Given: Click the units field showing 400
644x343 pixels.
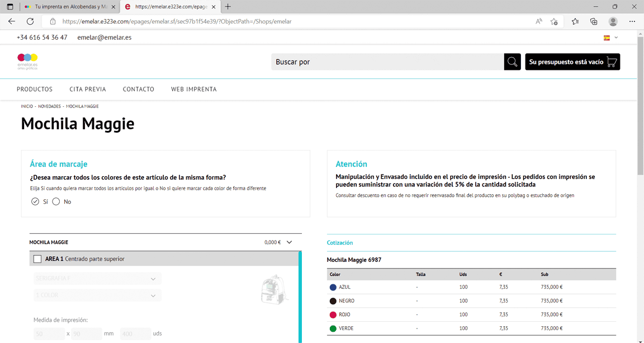Looking at the screenshot, I should (x=135, y=333).
